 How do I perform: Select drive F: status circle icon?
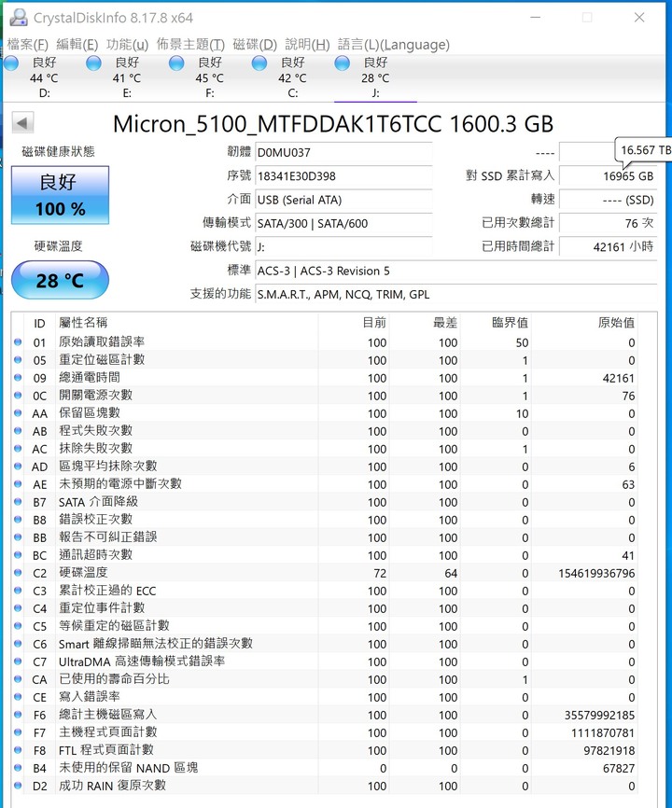[176, 63]
